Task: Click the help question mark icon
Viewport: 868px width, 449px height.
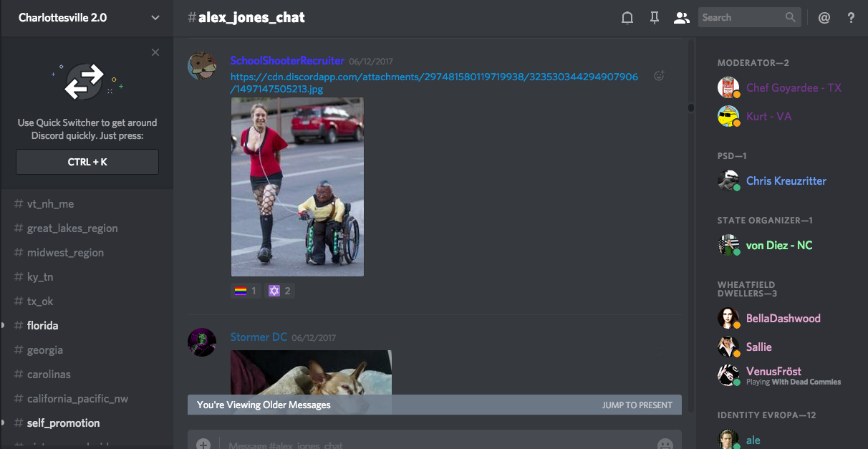Action: pos(851,18)
